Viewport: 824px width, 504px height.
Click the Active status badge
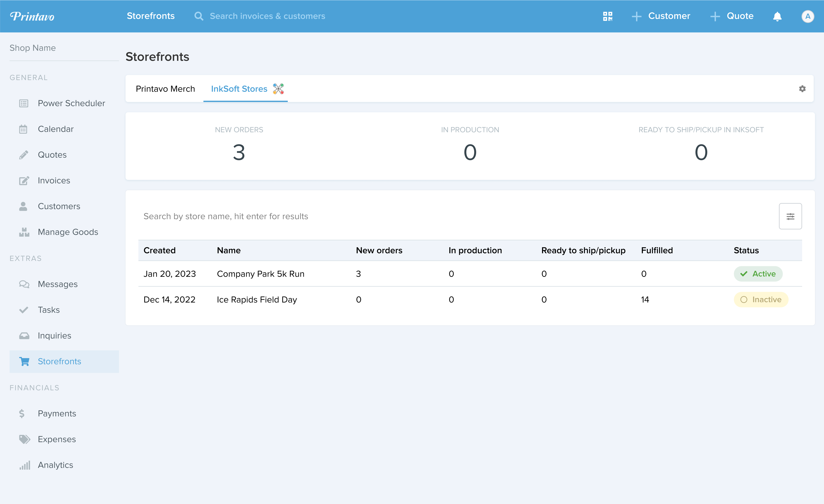758,274
